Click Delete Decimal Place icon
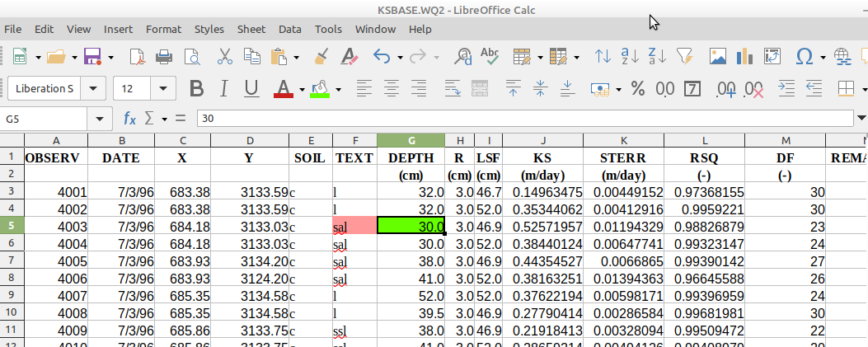868x347 pixels. point(753,88)
